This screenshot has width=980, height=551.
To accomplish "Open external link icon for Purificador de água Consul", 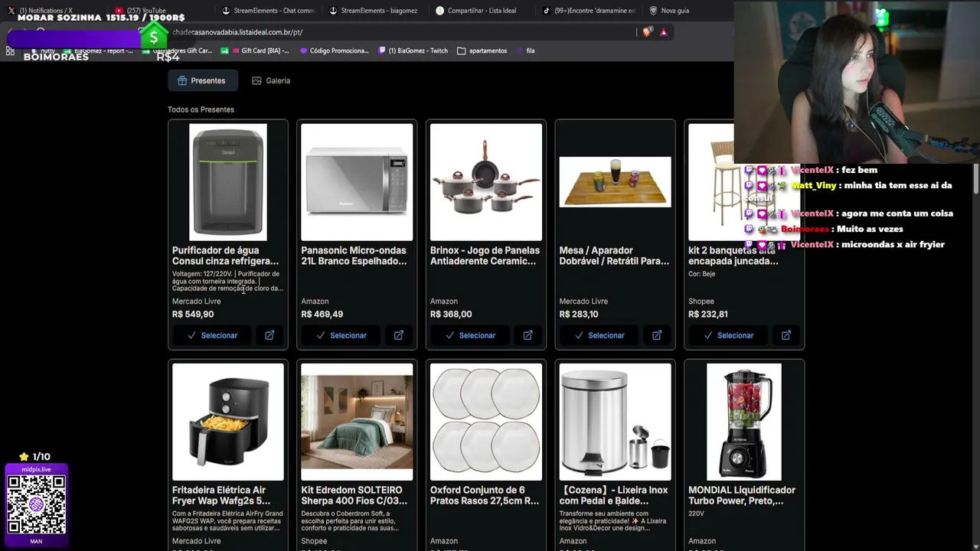I will pos(269,335).
